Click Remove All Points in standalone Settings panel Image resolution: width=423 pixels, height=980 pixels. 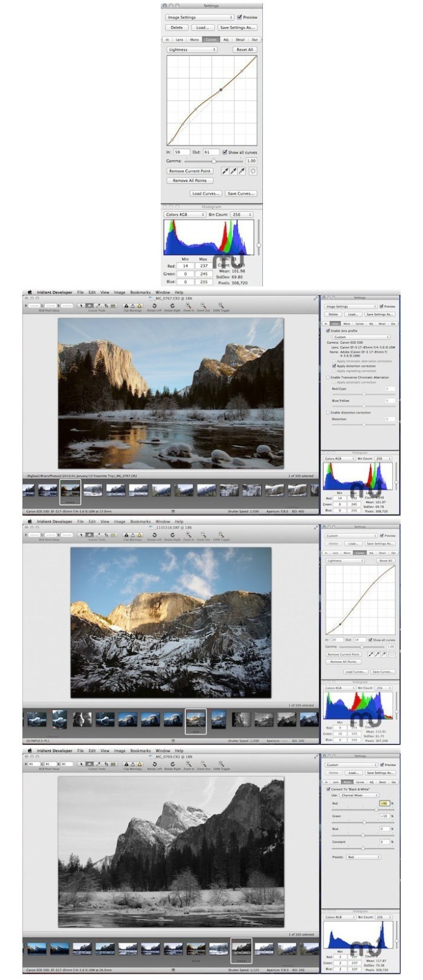pos(190,181)
